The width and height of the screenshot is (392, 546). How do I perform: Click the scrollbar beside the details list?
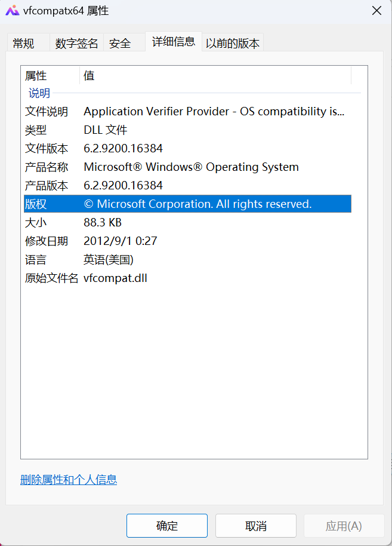tap(356, 179)
